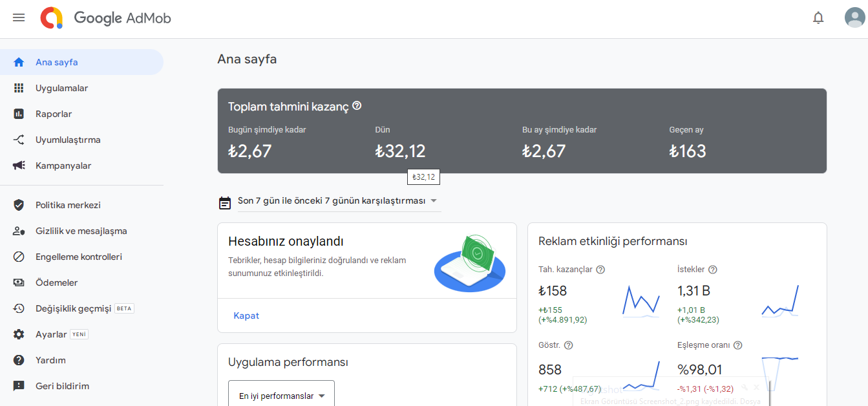868x406 pixels.
Task: Open Uygulamalar menu item
Action: pyautogui.click(x=81, y=88)
